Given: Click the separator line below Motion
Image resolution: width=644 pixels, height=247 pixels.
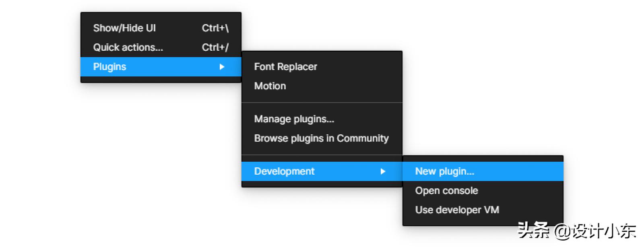Looking at the screenshot, I should 322,103.
